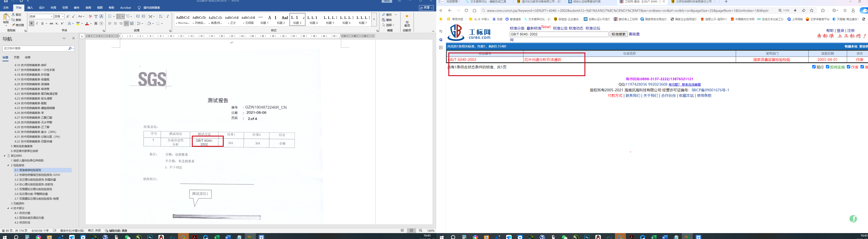
Task: Click the 标准分类 link on csres
Action: pos(517,29)
